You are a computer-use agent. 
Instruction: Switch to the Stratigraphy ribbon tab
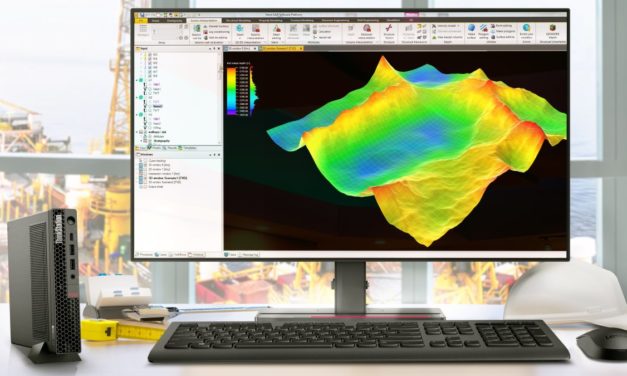pos(175,20)
